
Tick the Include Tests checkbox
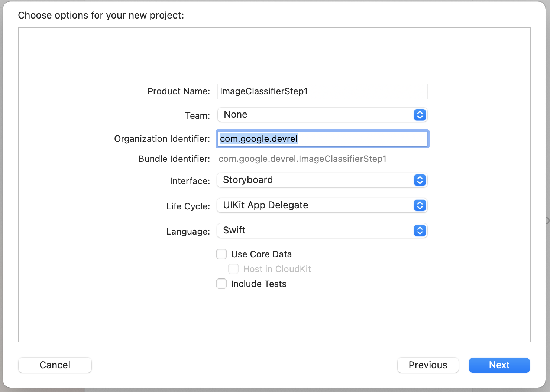[x=221, y=284]
